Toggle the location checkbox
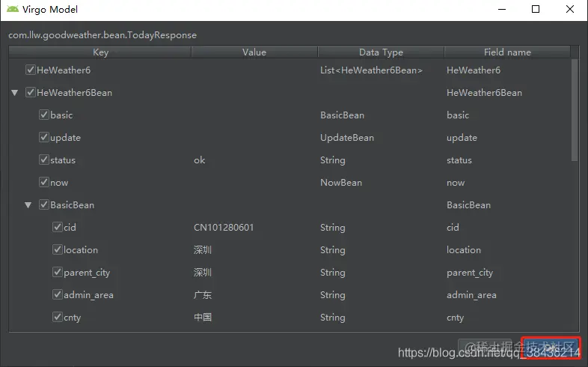Screen dimensions: 588x367 point(58,249)
